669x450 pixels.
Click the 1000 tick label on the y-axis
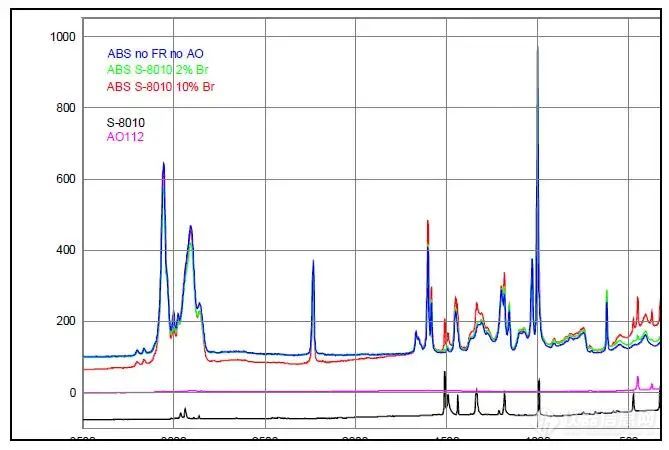click(63, 37)
